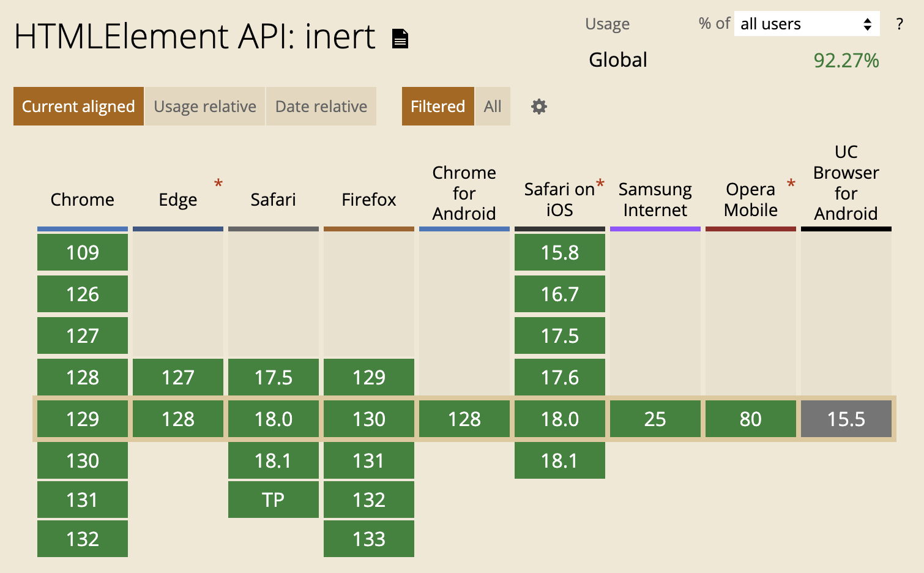Click the asterisk note beside Opera Mobile
The width and height of the screenshot is (924, 573).
click(791, 183)
